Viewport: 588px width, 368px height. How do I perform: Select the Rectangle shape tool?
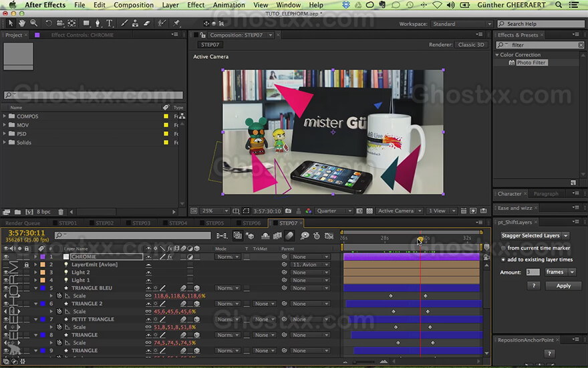coord(86,23)
